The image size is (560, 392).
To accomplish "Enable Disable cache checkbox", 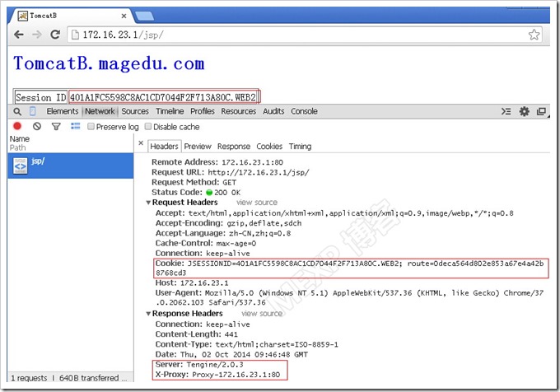I will coord(148,126).
